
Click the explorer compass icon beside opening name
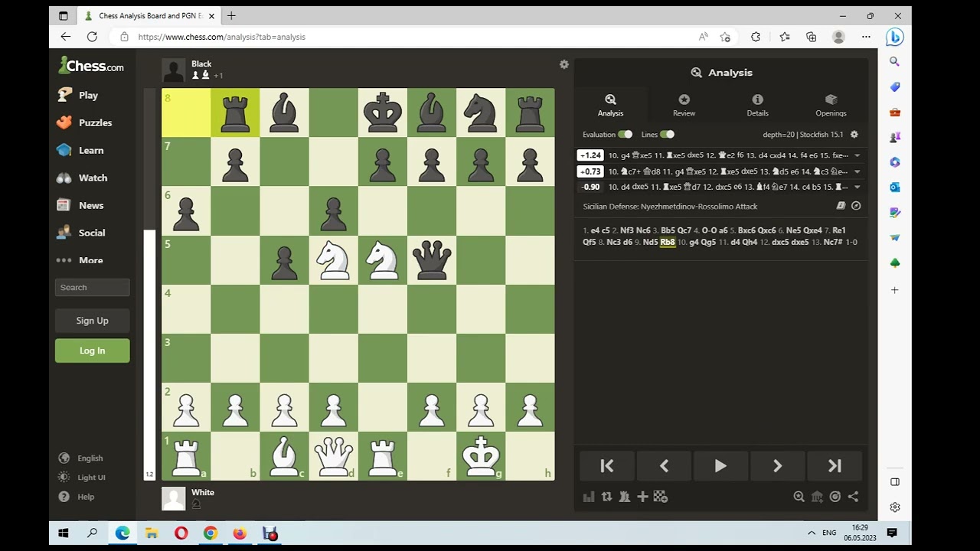pyautogui.click(x=856, y=206)
